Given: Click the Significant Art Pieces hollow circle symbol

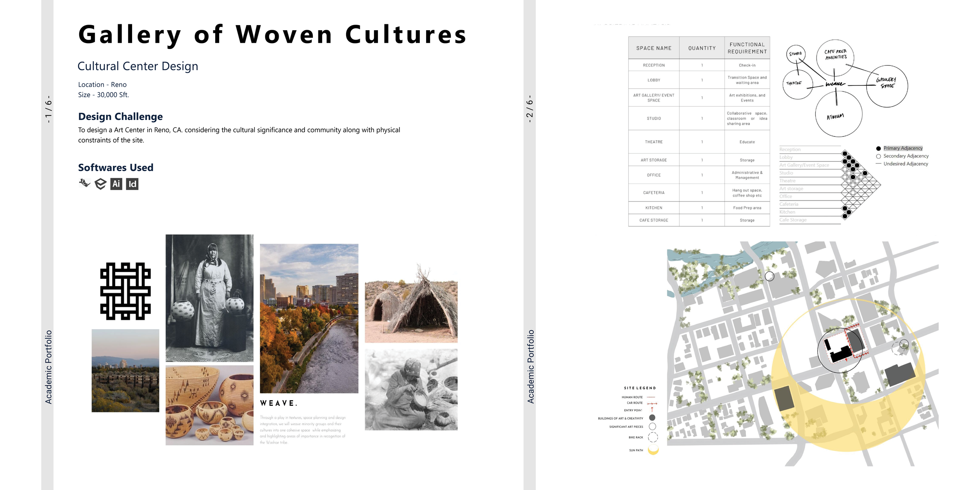Looking at the screenshot, I should pyautogui.click(x=652, y=426).
